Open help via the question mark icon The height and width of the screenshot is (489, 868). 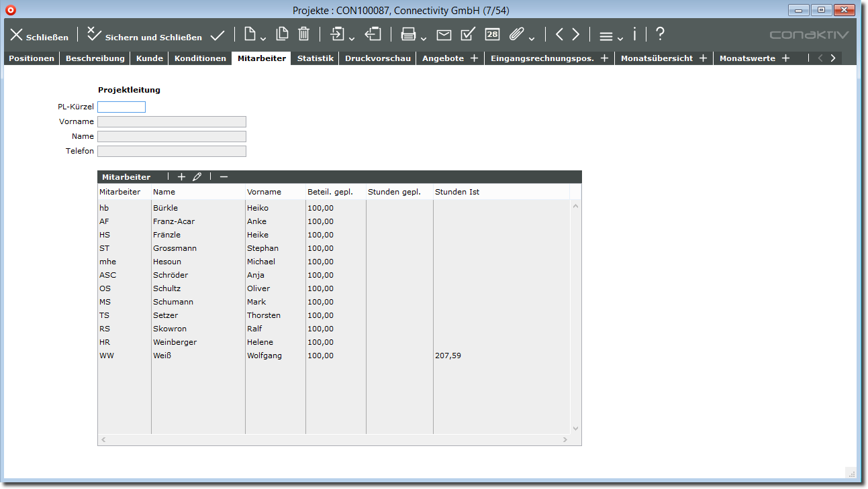pyautogui.click(x=660, y=34)
